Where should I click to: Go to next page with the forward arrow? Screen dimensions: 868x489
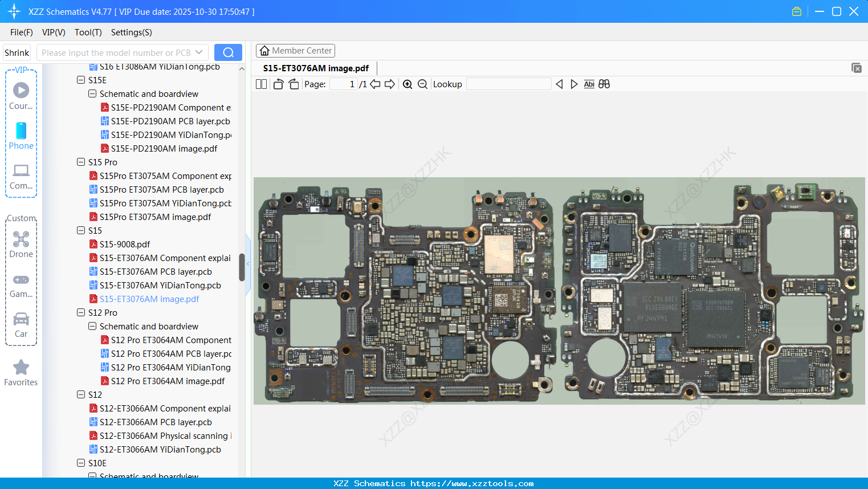click(x=389, y=84)
